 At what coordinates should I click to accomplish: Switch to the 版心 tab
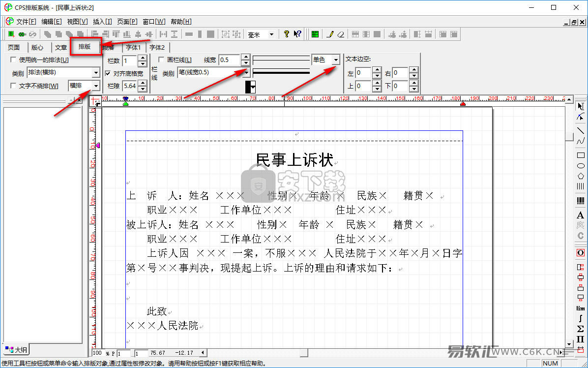click(x=37, y=48)
